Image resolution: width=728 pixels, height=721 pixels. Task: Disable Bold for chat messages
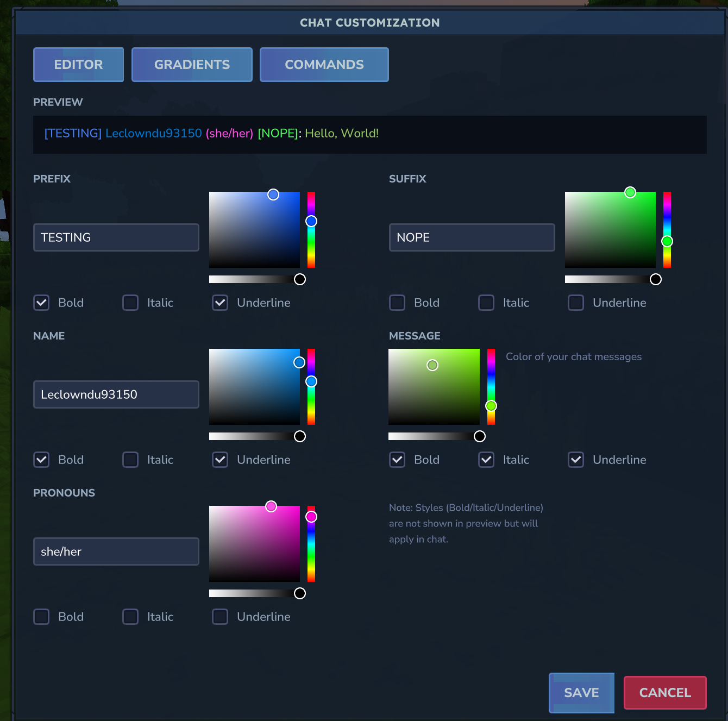(x=397, y=460)
